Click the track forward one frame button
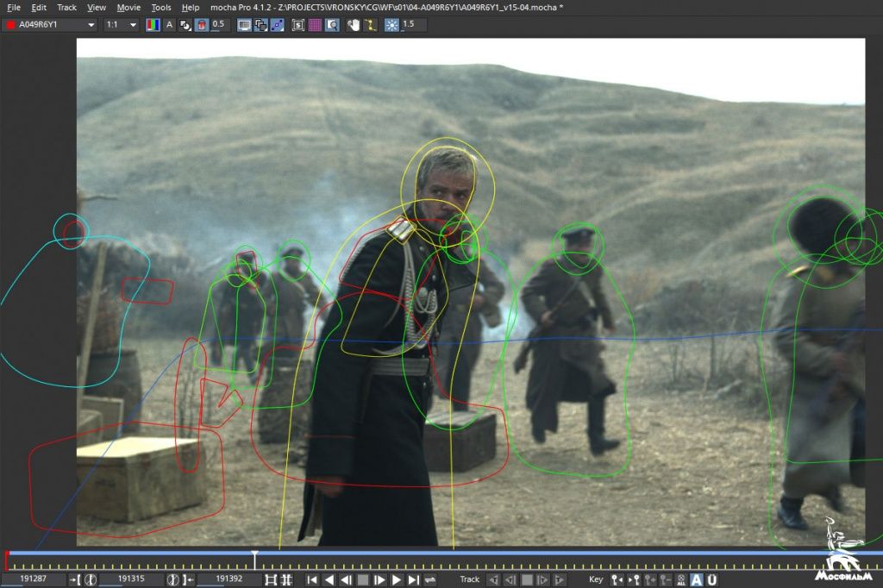 [543, 579]
